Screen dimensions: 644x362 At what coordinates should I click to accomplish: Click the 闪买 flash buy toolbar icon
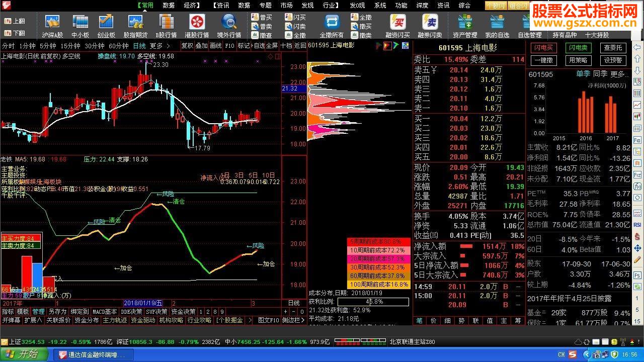(x=295, y=17)
